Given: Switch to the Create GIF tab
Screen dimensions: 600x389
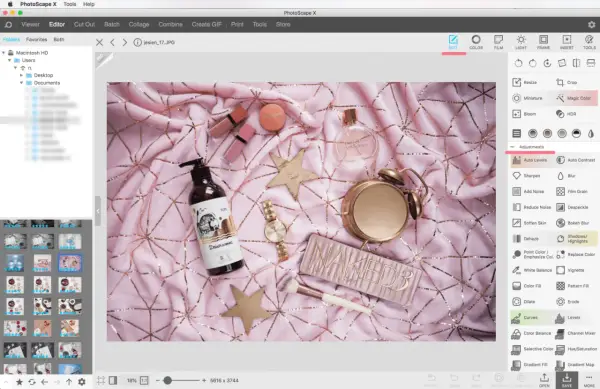Looking at the screenshot, I should 206,24.
